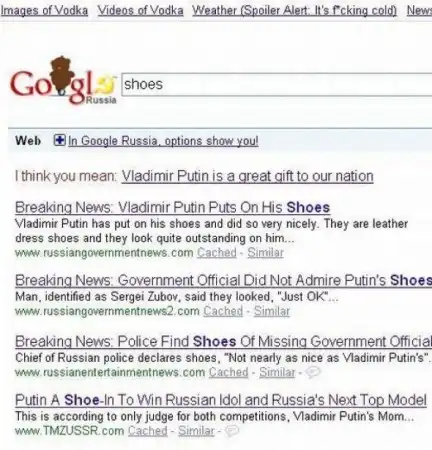Viewport: 432px width, 450px height.
Task: Open the comment bubble for russianentertainmentnews result
Action: click(x=313, y=372)
